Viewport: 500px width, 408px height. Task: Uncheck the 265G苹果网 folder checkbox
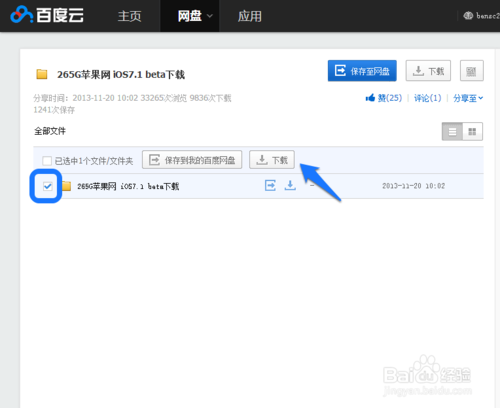(47, 186)
